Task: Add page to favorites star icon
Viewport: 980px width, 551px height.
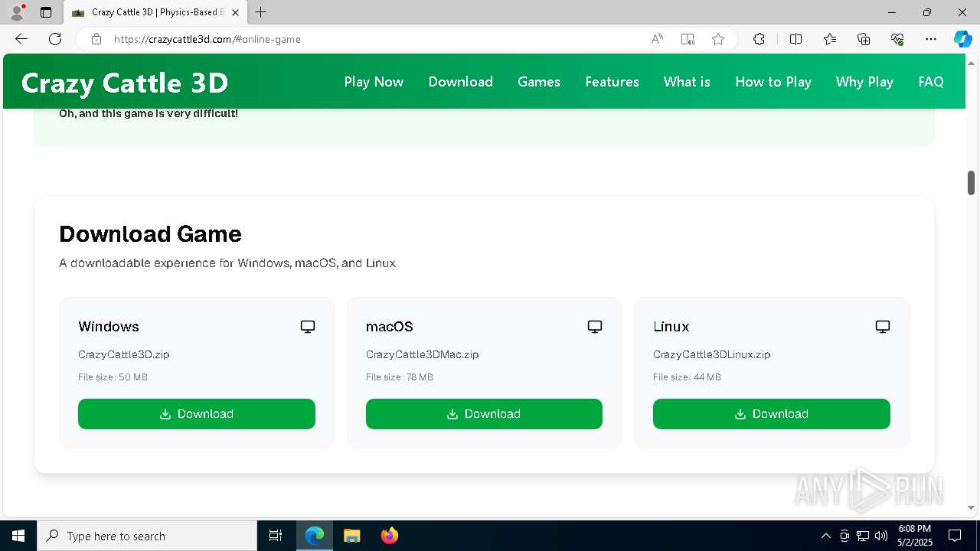Action: click(x=718, y=39)
